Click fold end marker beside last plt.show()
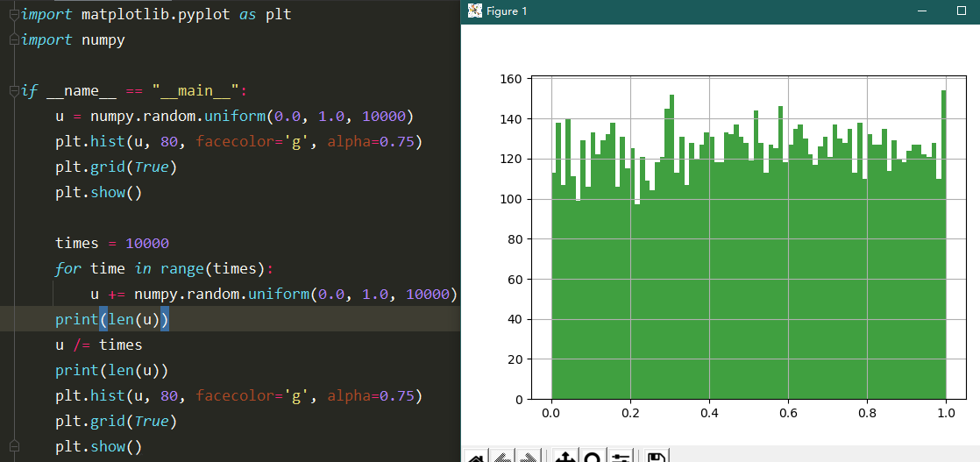 [x=14, y=446]
